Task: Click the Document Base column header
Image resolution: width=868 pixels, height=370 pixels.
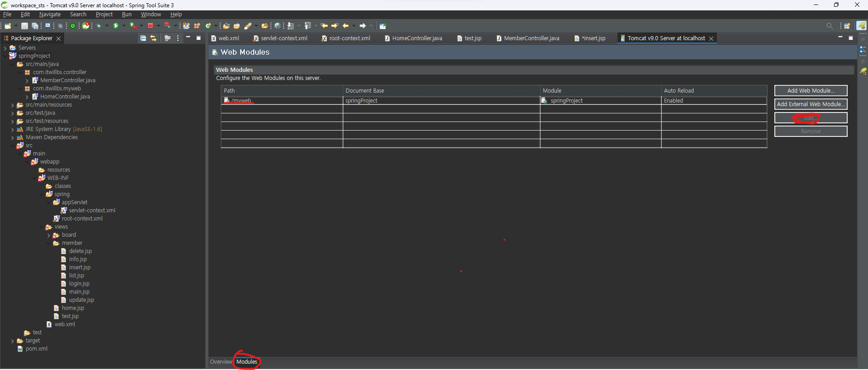Action: click(x=441, y=91)
